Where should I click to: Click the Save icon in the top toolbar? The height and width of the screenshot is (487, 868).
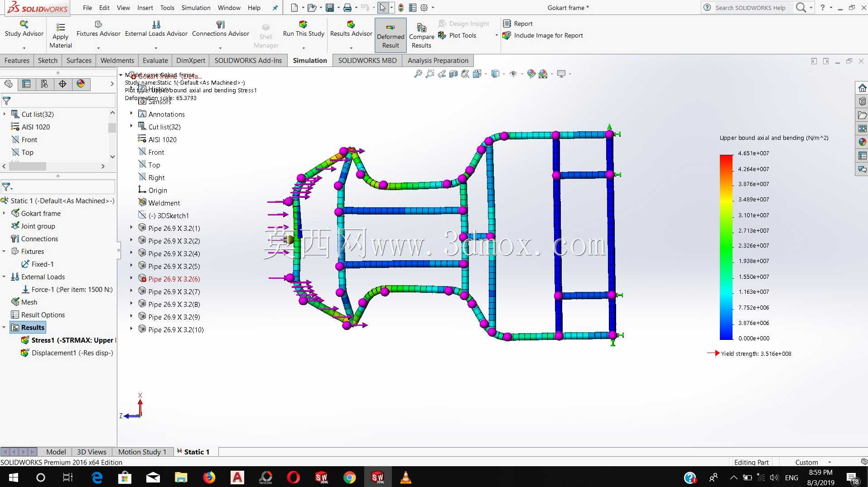[x=330, y=8]
